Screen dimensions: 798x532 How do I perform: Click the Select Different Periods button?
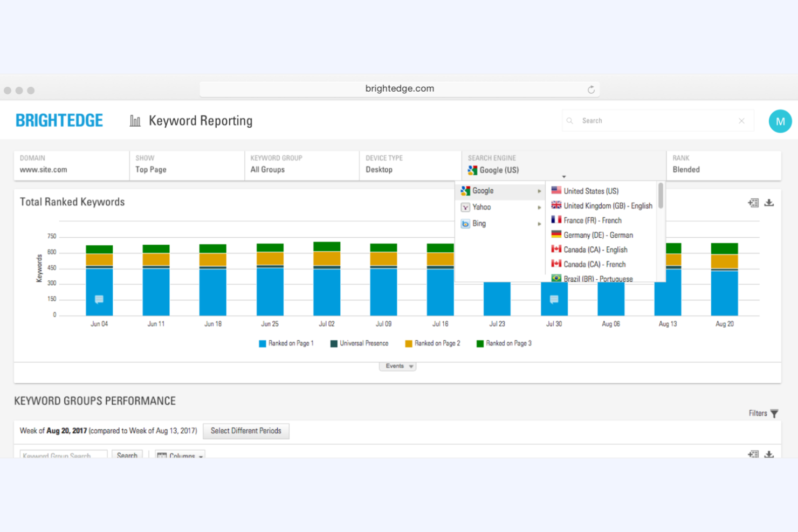[246, 431]
